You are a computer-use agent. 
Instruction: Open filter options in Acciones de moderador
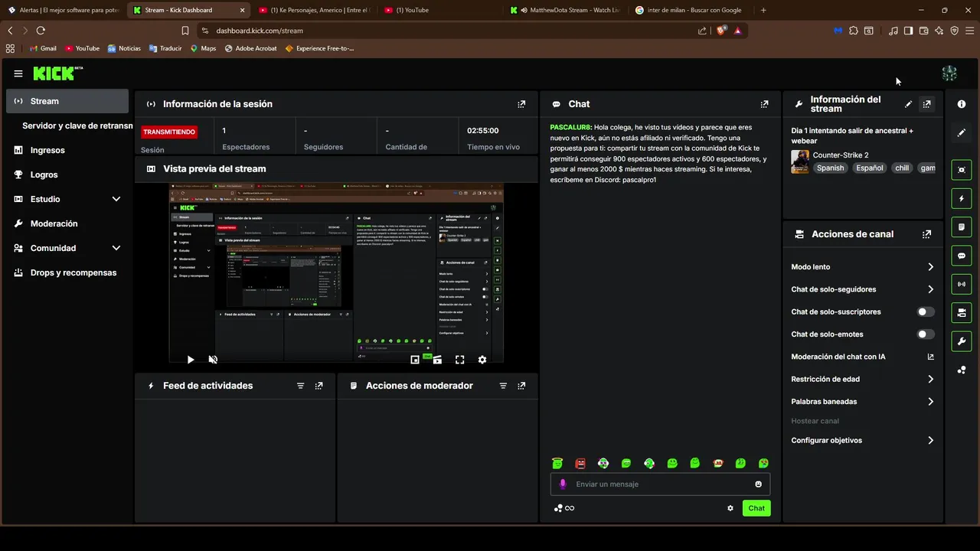pos(503,386)
